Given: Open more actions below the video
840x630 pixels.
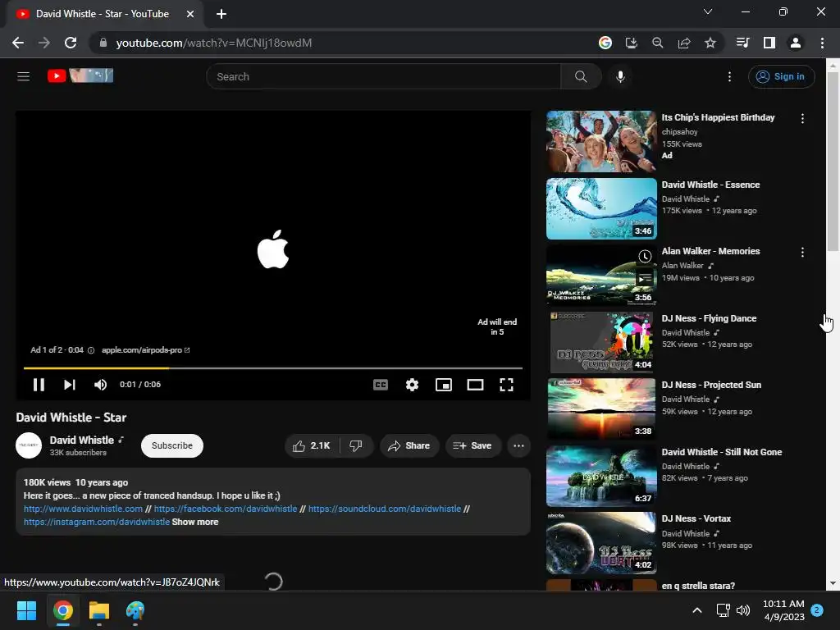Looking at the screenshot, I should pos(518,445).
